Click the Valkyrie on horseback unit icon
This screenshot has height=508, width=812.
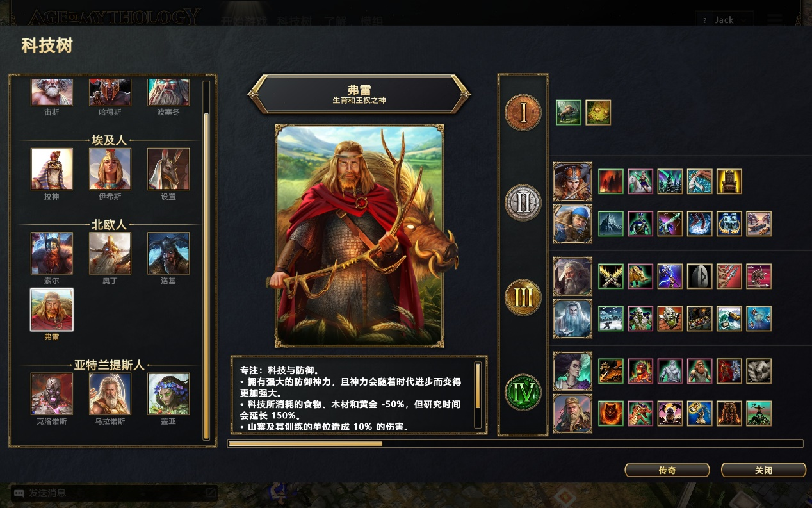pos(640,181)
